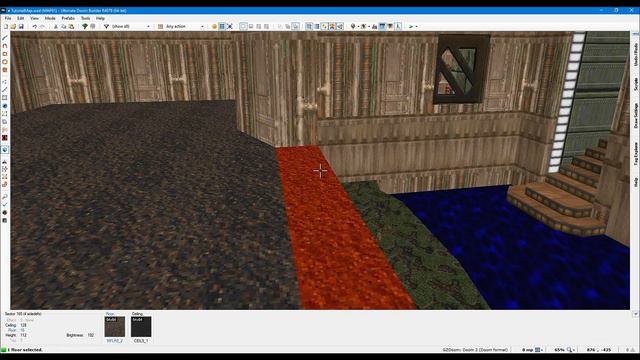Open the File menu
The width and height of the screenshot is (640, 360).
point(8,18)
